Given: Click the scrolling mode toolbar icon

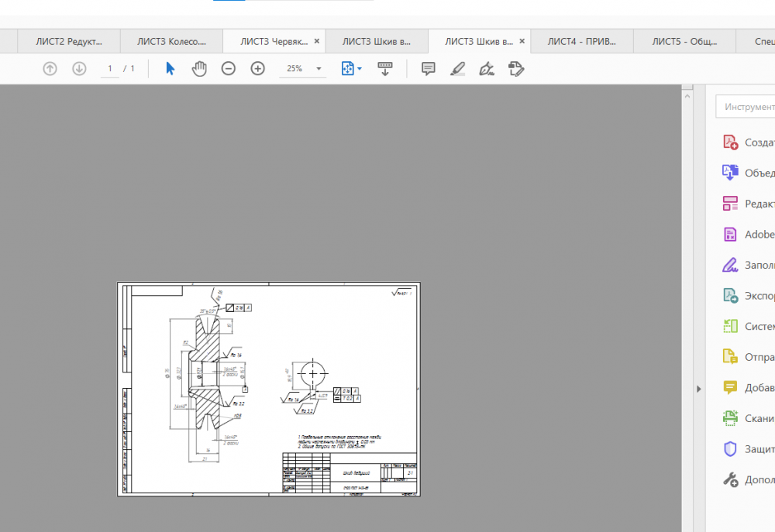Looking at the screenshot, I should click(x=385, y=69).
